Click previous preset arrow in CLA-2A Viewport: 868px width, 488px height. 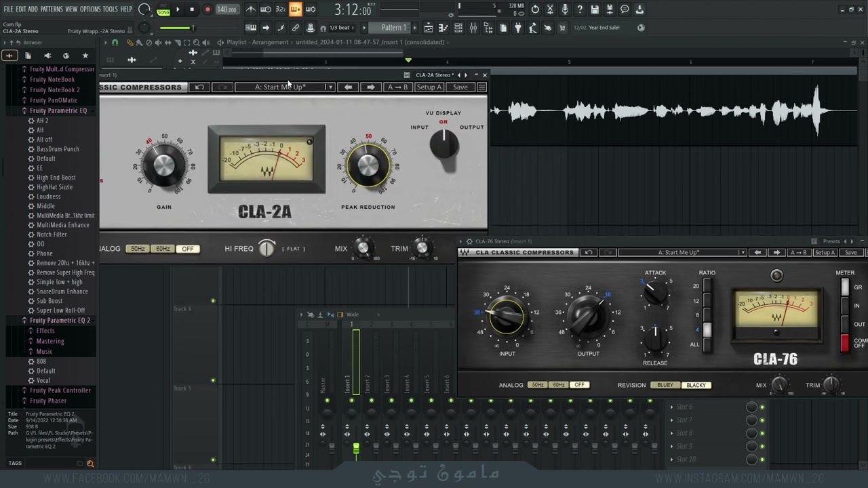pos(348,87)
